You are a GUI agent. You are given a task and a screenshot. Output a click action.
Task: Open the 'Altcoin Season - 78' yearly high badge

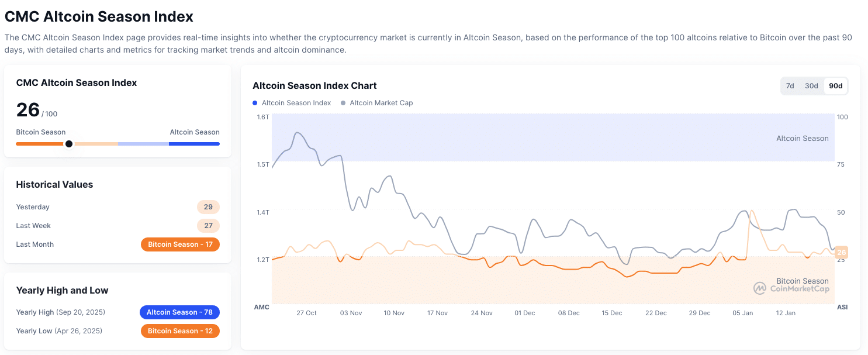click(x=179, y=312)
